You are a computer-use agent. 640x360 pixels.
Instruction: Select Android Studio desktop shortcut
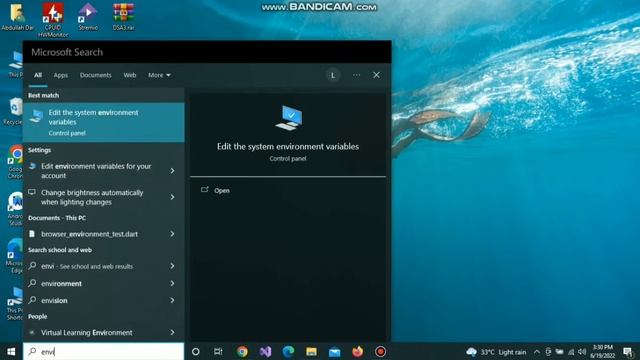coord(16,209)
